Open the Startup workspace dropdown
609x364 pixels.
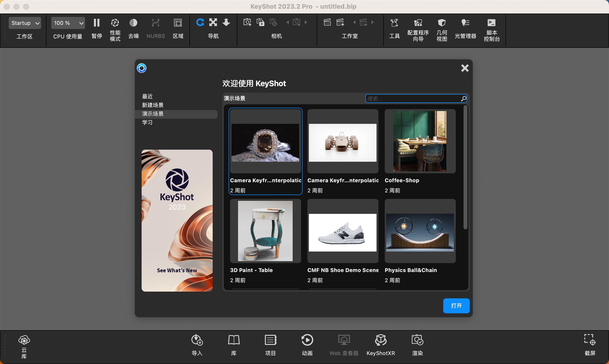coord(25,23)
